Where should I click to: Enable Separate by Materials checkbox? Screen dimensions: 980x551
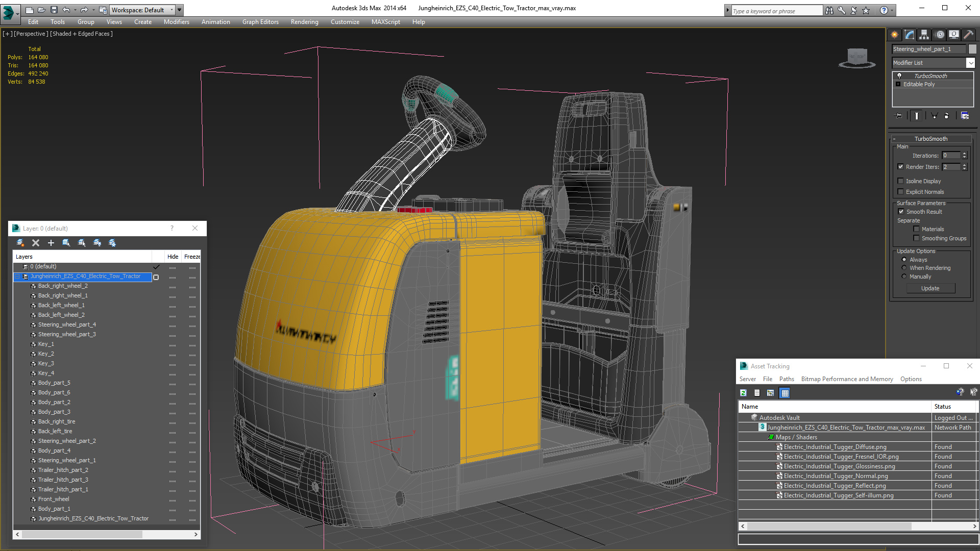916,229
